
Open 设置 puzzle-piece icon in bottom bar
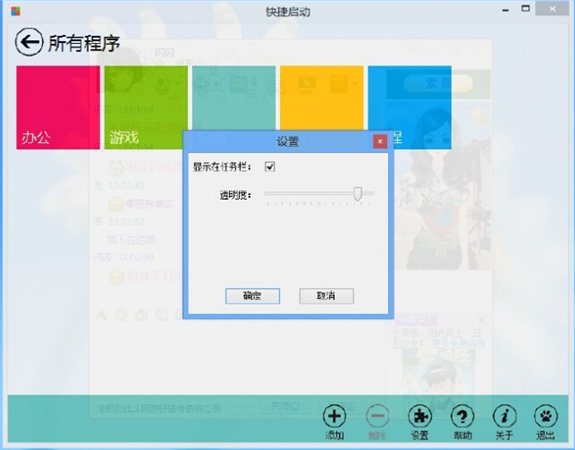pos(420,416)
